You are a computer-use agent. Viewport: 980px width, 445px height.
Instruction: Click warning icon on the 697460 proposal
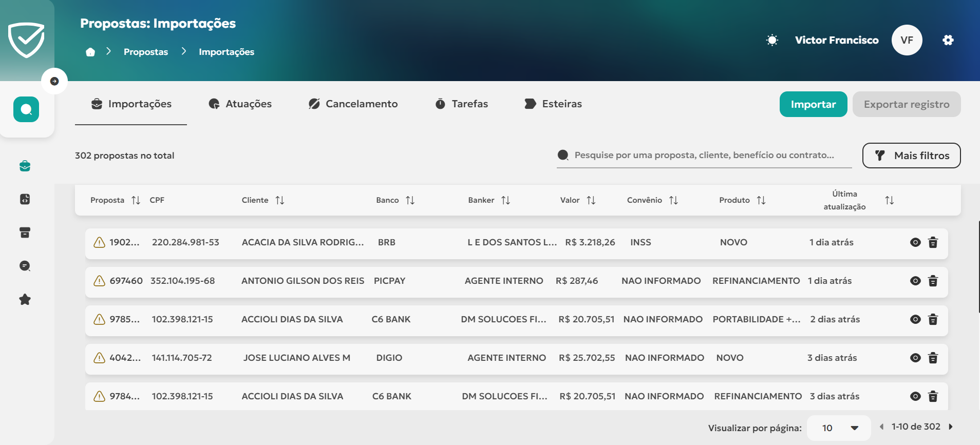99,281
